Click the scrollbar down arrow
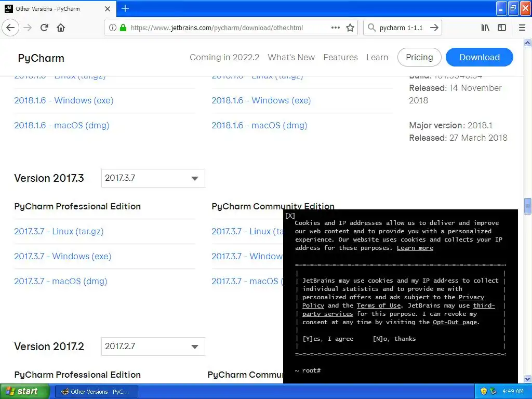Screen dimensions: 532x399 coord(527,379)
